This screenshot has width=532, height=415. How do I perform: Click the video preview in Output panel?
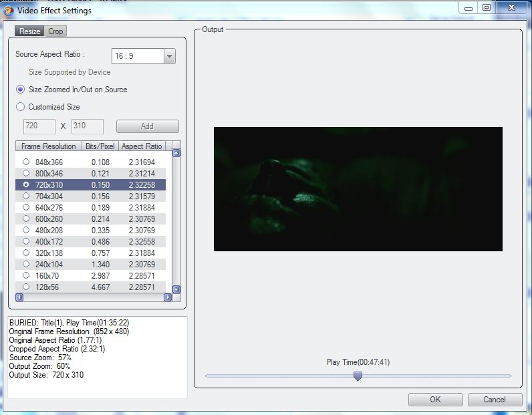(x=358, y=189)
